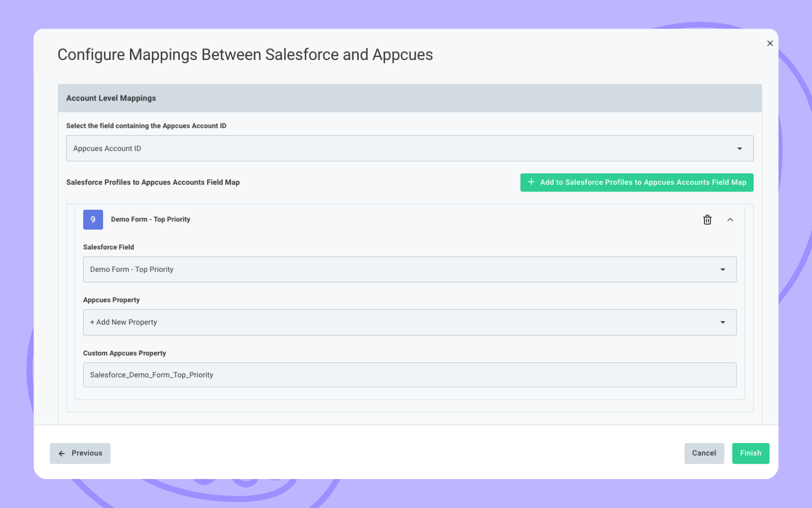This screenshot has width=812, height=508.
Task: Collapse the Demo Form - Top Priority mapping
Action: pyautogui.click(x=730, y=219)
